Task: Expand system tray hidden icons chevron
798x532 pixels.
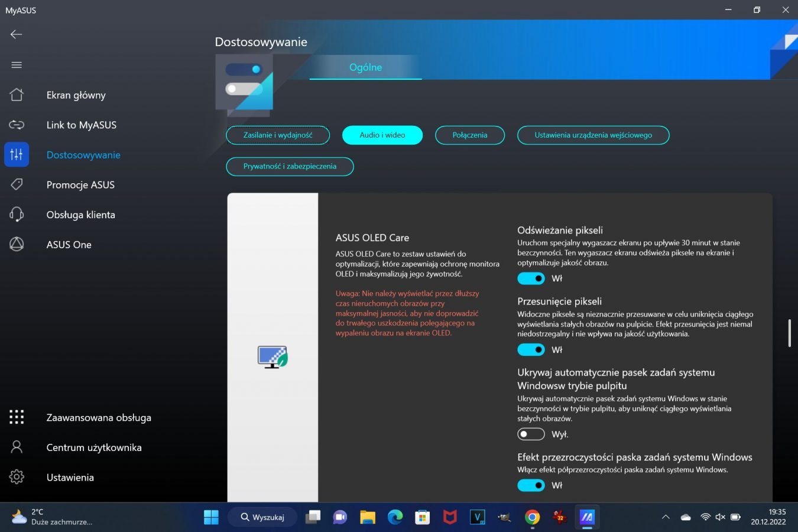Action: [666, 517]
